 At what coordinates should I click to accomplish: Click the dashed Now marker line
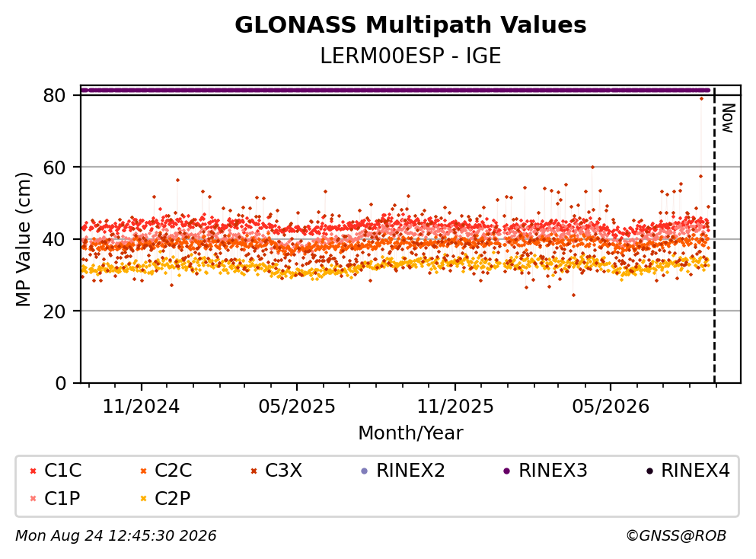[x=715, y=236]
